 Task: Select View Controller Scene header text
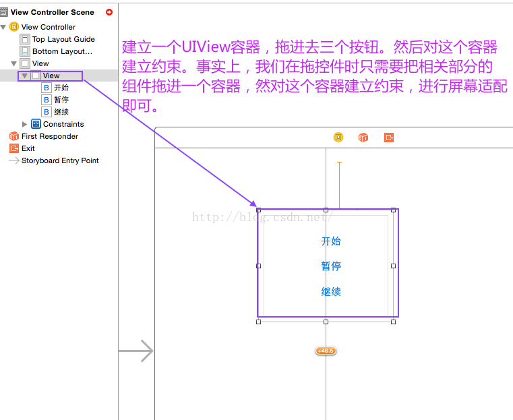[53, 12]
